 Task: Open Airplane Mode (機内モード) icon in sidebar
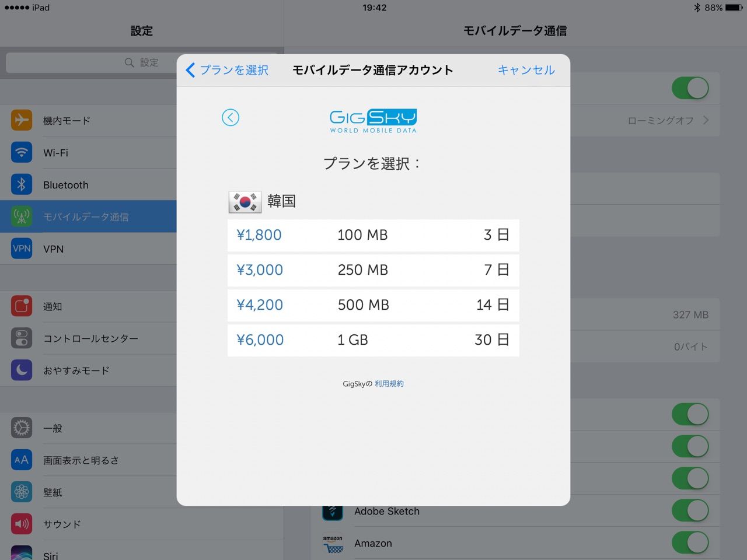click(x=22, y=120)
